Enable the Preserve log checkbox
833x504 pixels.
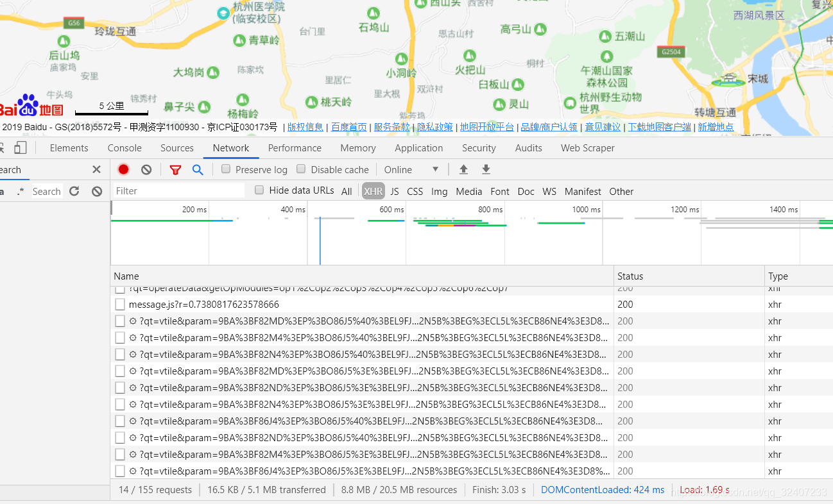point(226,169)
